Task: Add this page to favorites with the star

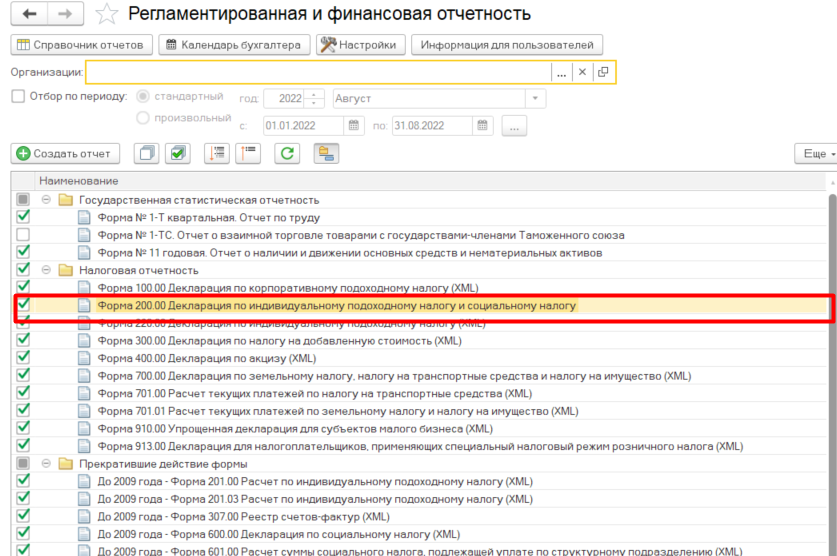Action: pyautogui.click(x=107, y=14)
